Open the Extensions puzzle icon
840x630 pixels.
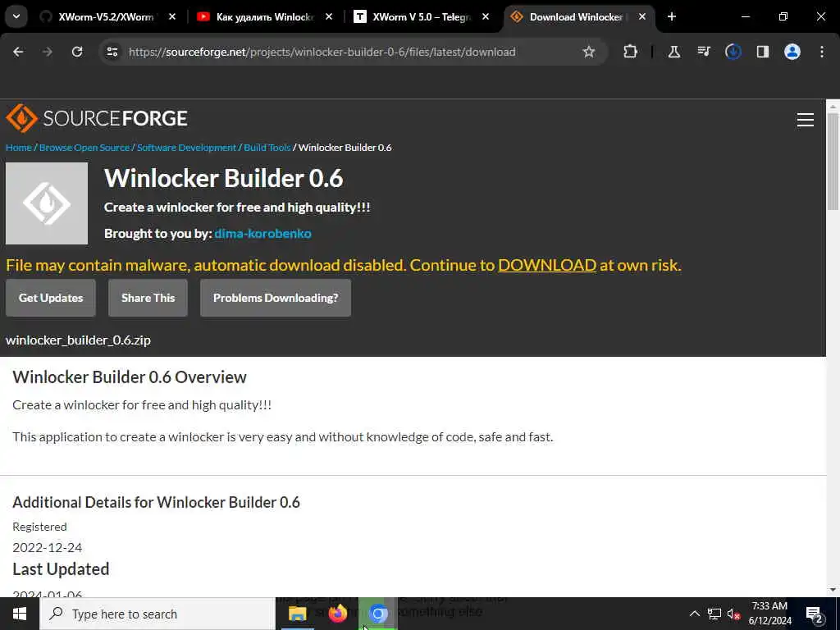click(631, 52)
